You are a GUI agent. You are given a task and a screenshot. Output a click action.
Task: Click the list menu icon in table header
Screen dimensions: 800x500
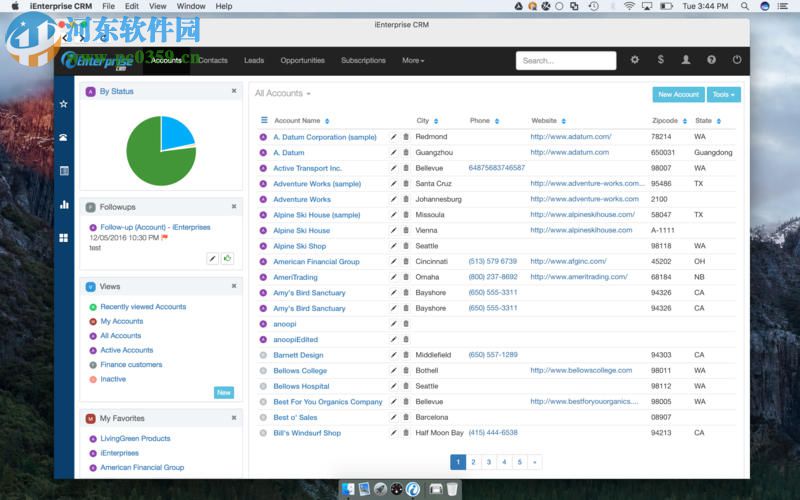tap(264, 120)
